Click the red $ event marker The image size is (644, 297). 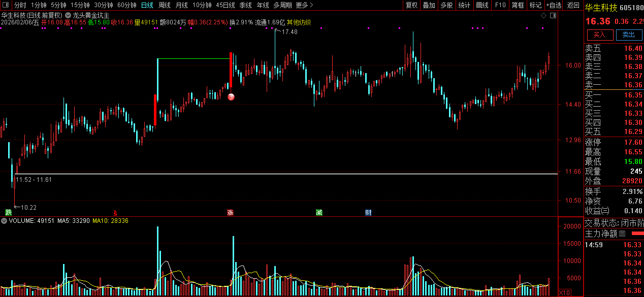click(115, 212)
